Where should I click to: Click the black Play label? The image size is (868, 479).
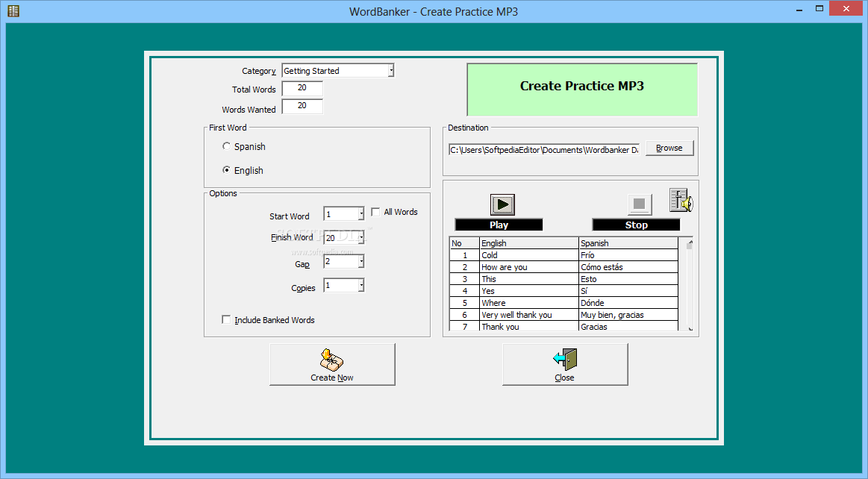(x=499, y=225)
